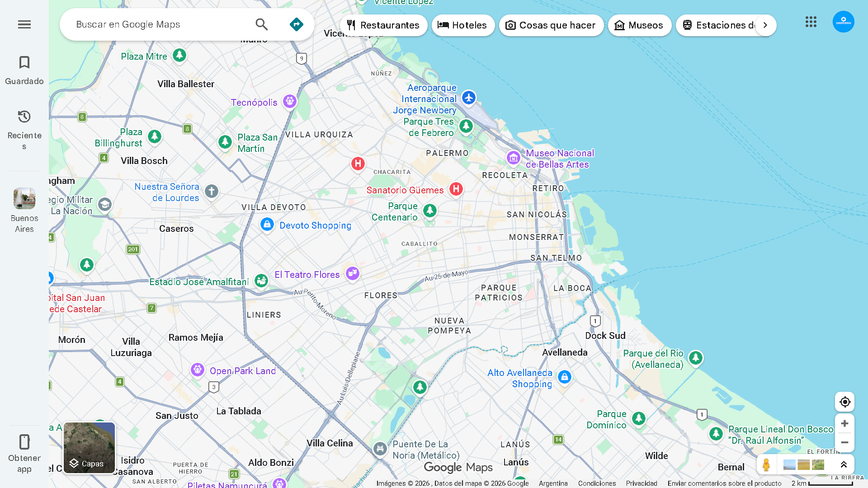The width and height of the screenshot is (868, 488).
Task: Open Google apps grid
Action: tap(811, 22)
